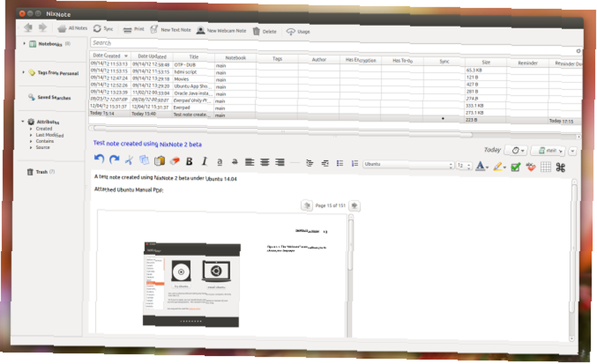The height and width of the screenshot is (364, 597).
Task: Open the Ubuntu font family dropdown
Action: coord(408,165)
